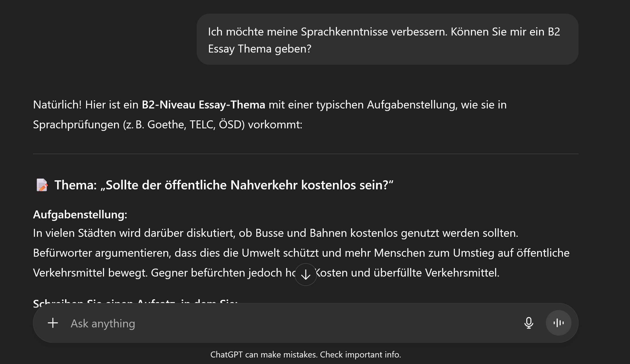Viewport: 630px width, 364px height.
Task: Click the user's message bubble
Action: click(x=387, y=39)
